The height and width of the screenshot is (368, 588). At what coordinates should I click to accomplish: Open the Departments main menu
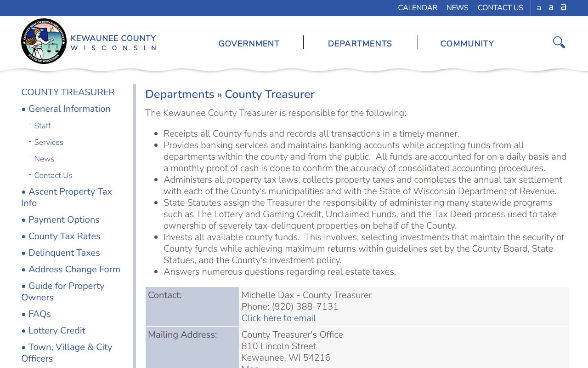click(x=360, y=44)
